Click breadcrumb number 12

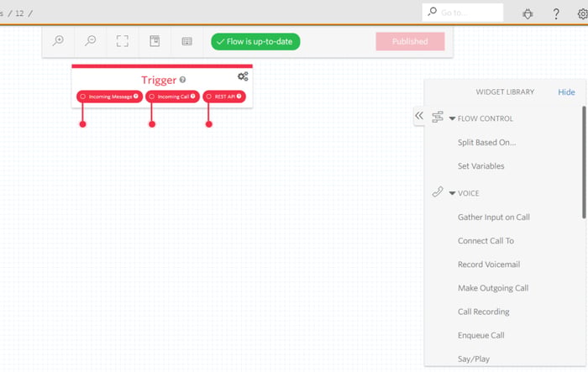pyautogui.click(x=19, y=13)
